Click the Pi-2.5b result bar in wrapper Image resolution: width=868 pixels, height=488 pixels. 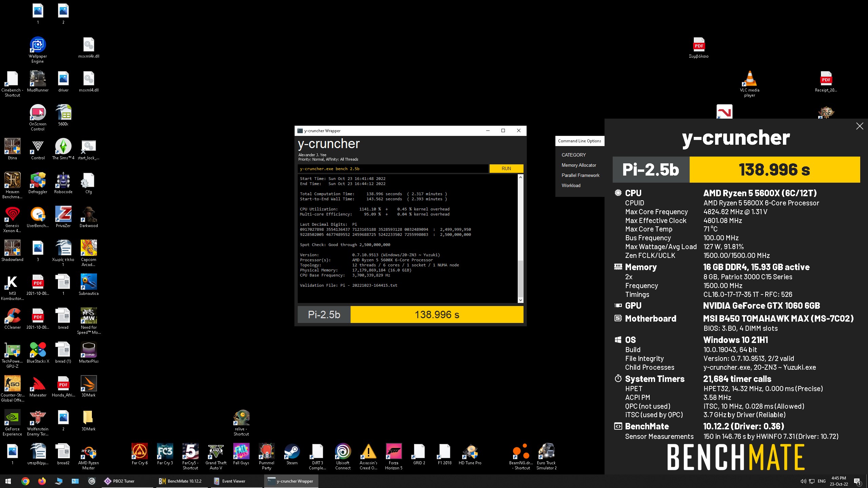pyautogui.click(x=410, y=314)
